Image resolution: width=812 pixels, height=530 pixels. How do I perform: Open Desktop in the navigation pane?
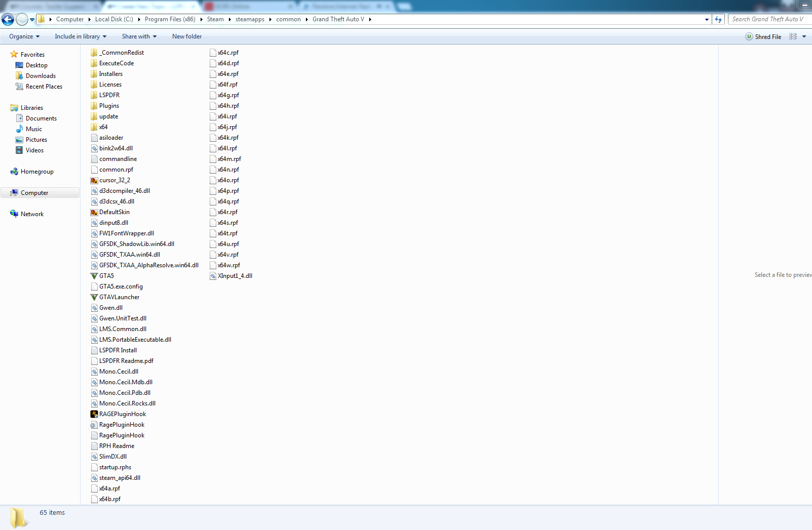(36, 65)
